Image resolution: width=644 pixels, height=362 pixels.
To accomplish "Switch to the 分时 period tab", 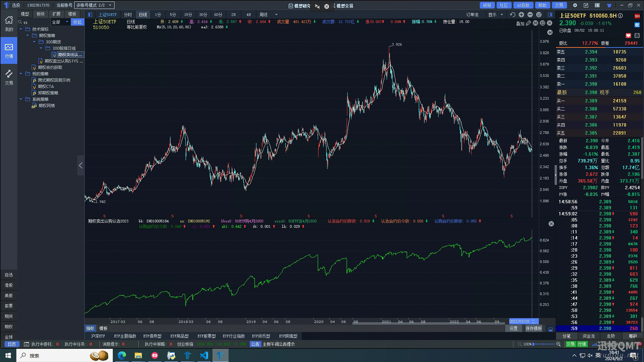I will (x=128, y=15).
